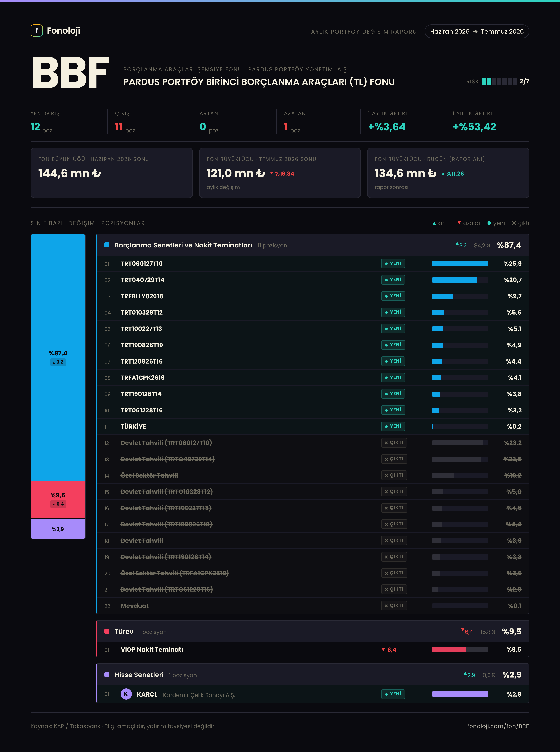Click the "PARDUS PORTFÖY BİRİNCİ BORÇLANMA ARAÇLARI (TL) FONU" title
The width and height of the screenshot is (560, 752).
click(259, 82)
